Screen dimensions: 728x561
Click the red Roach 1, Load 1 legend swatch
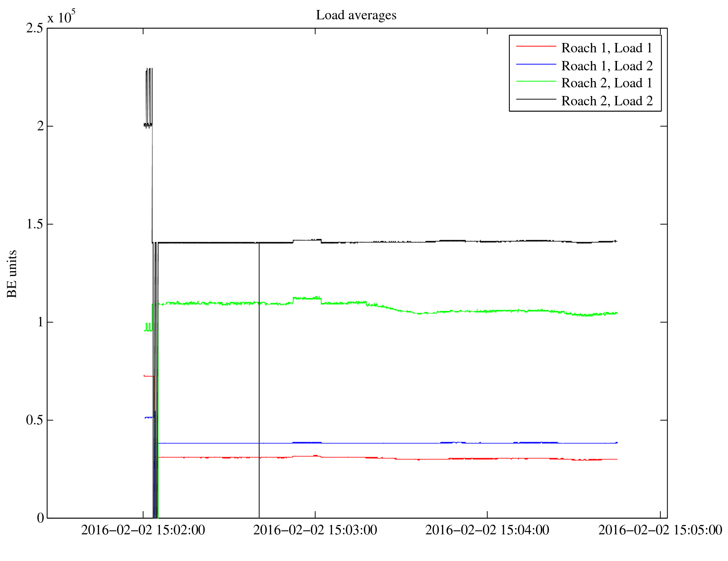coord(536,46)
